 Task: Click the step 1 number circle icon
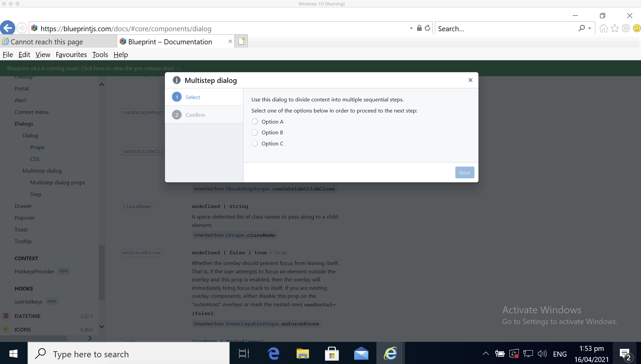[177, 97]
